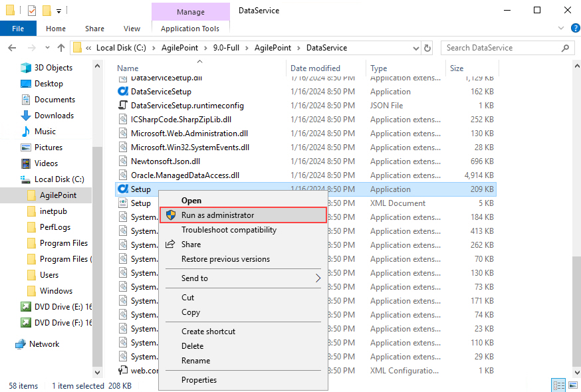
Task: Click the Music note icon
Action: [26, 132]
